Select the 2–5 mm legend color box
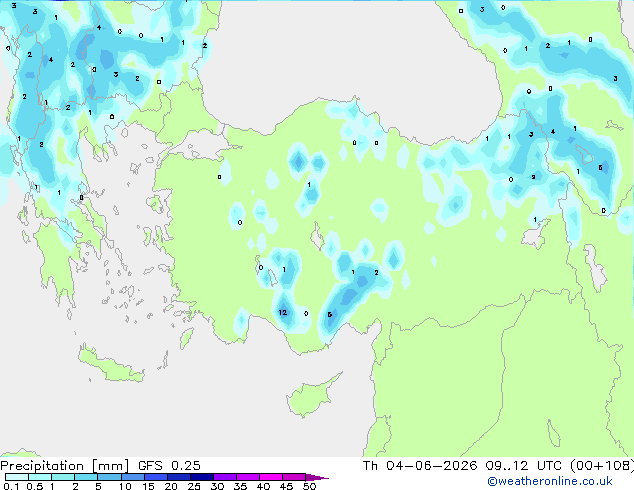The image size is (634, 490). [x=86, y=477]
